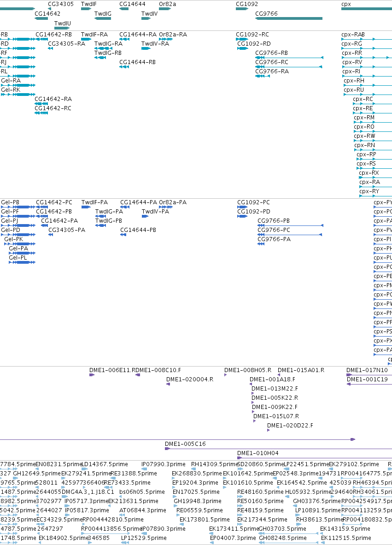Click transcript CG1092-RD
The height and width of the screenshot is (545, 392).
(x=254, y=44)
